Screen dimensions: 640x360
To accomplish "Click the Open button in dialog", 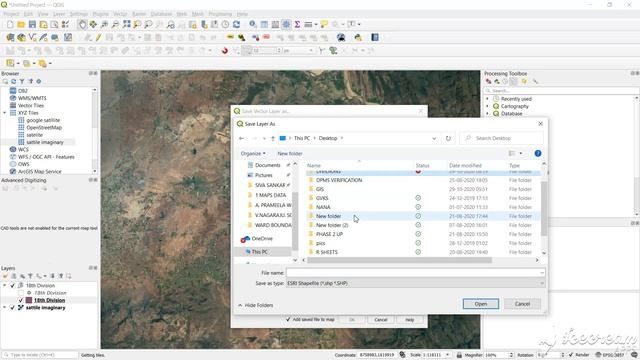I will (481, 304).
